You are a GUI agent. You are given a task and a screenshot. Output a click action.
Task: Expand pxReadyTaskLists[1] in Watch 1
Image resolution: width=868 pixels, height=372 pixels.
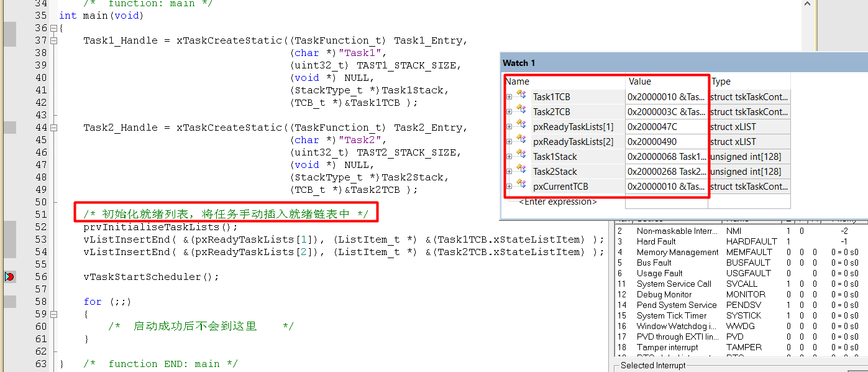(509, 127)
